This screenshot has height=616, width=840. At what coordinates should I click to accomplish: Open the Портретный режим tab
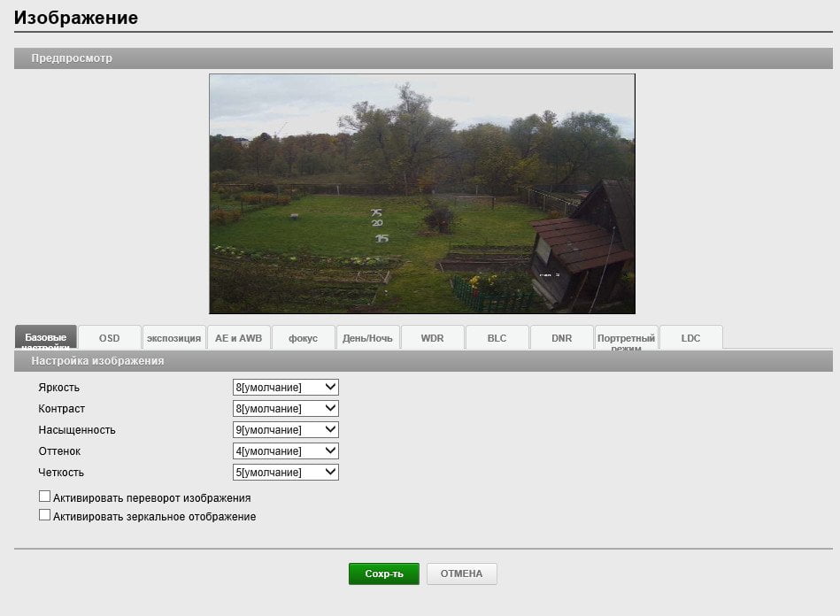click(627, 337)
